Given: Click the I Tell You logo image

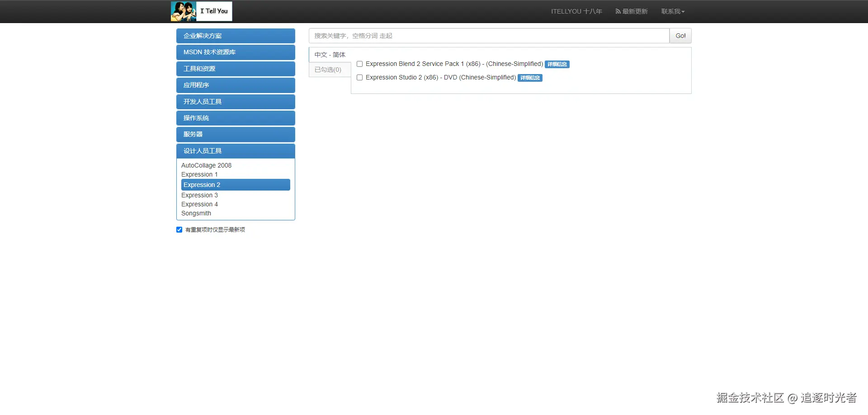Looking at the screenshot, I should point(202,11).
